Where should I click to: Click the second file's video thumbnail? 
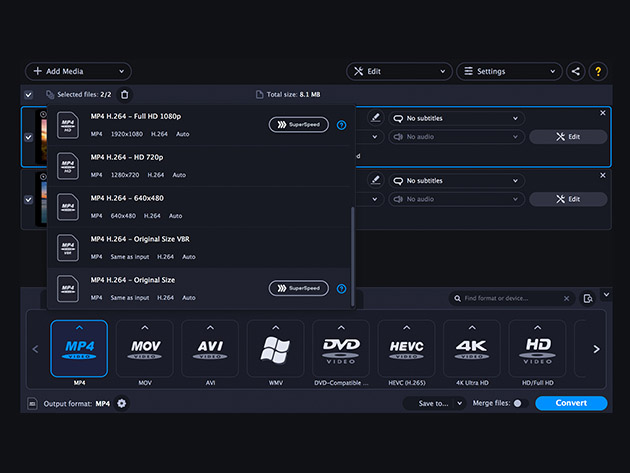click(41, 199)
